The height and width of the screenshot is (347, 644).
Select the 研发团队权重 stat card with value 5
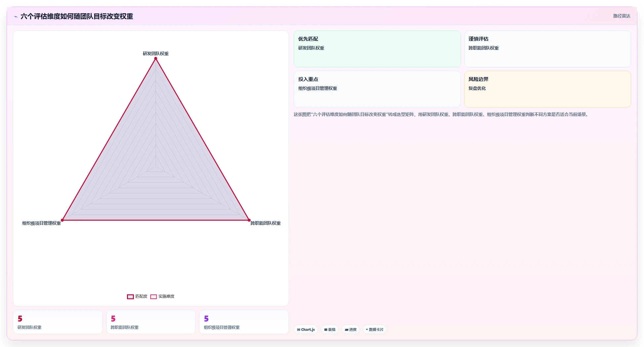(58, 322)
